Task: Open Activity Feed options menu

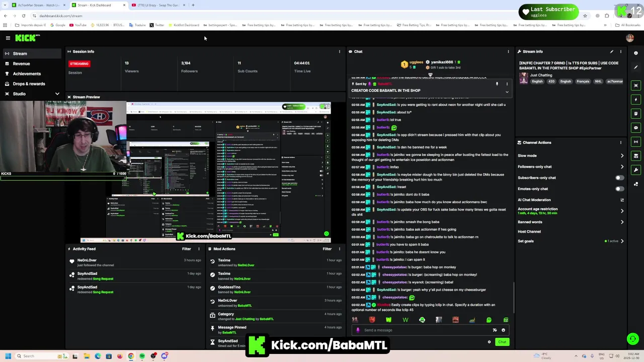Action: (199, 249)
